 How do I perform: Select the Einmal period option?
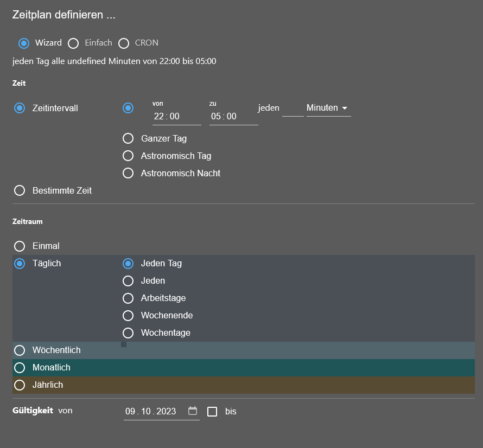pos(20,246)
